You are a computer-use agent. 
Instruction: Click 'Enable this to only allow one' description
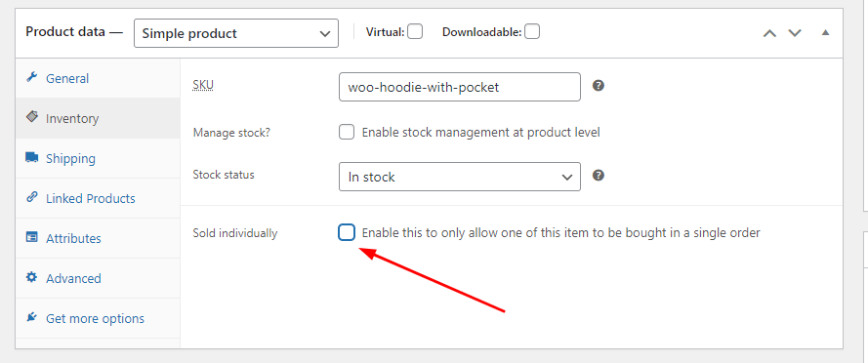560,233
